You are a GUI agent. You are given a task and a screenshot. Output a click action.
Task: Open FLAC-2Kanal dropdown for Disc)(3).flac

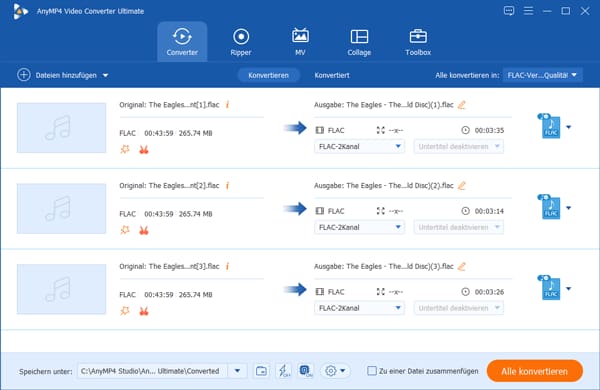359,308
